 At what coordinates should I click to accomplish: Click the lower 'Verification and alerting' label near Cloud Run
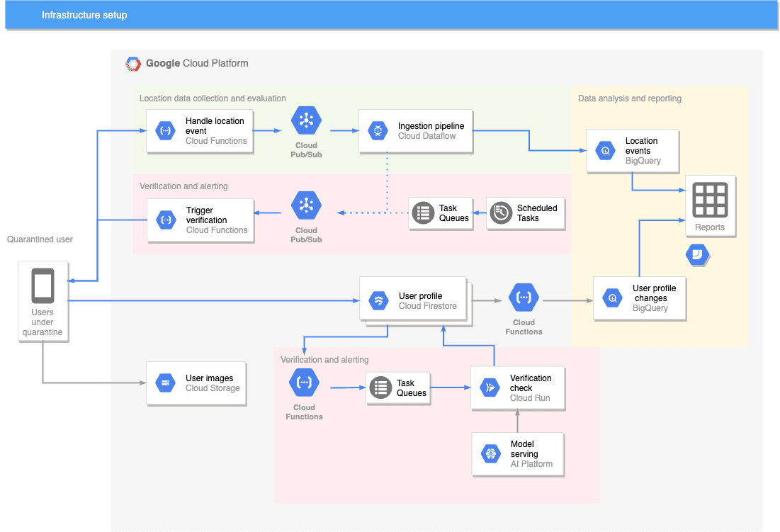point(324,359)
